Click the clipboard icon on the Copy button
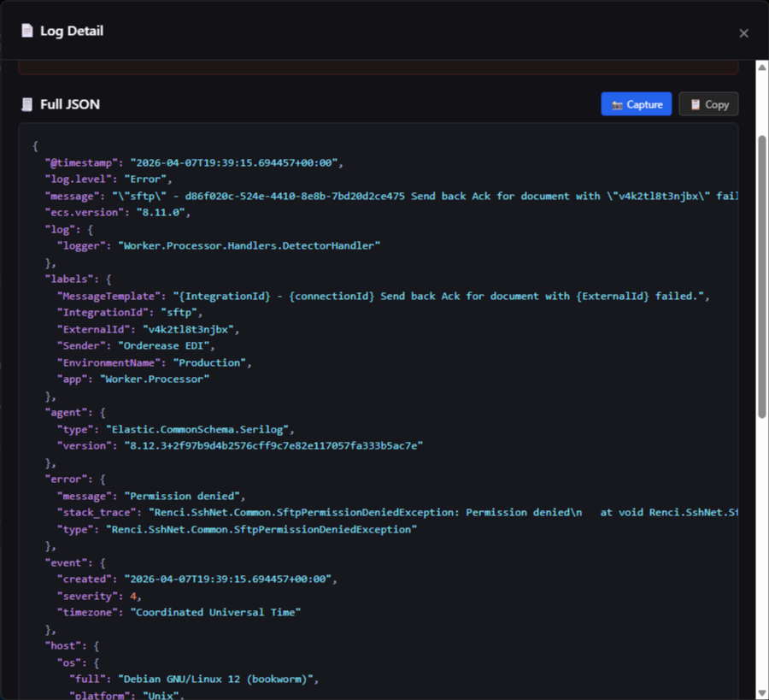The image size is (769, 700). 695,104
